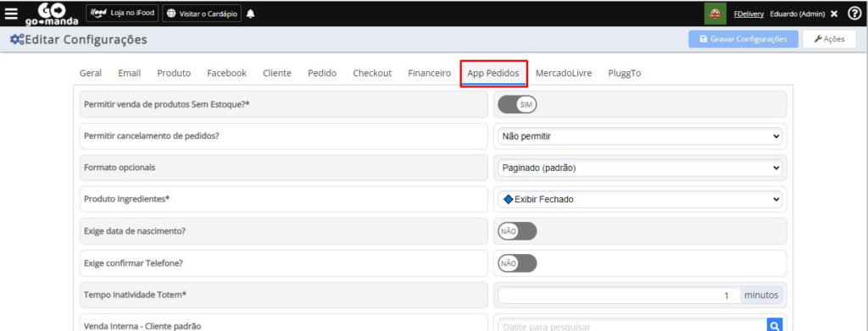Open the Facebook tab
This screenshot has width=868, height=331.
(227, 73)
